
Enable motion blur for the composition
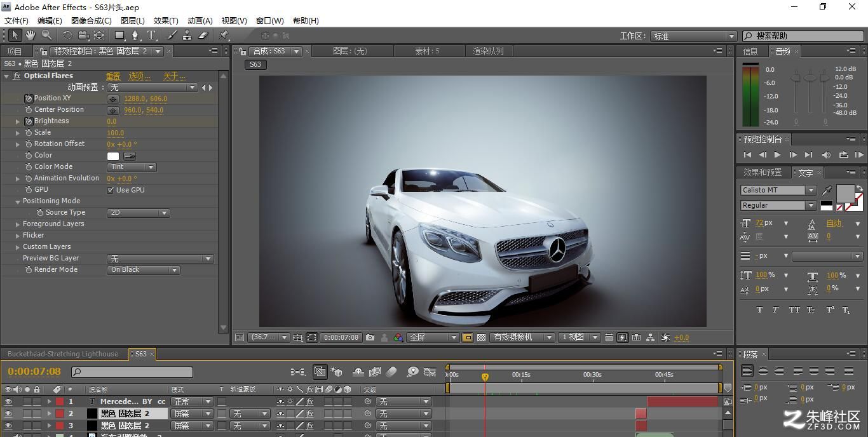(391, 372)
